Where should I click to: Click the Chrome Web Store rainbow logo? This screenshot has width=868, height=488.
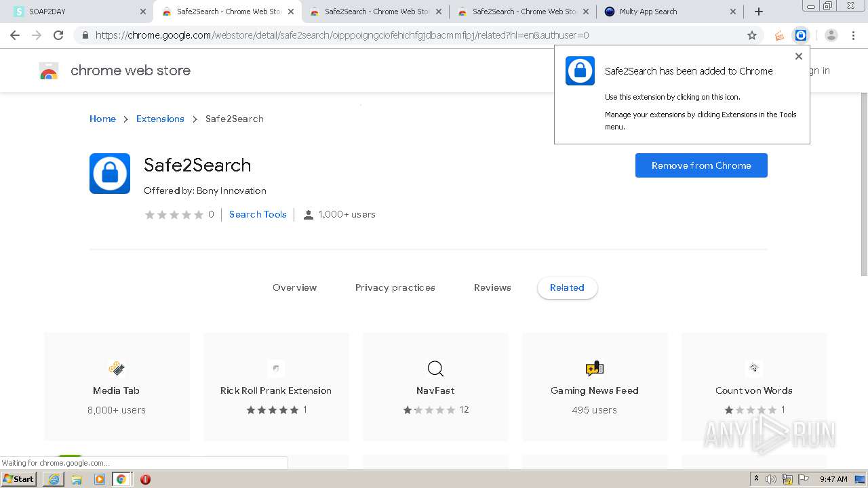click(49, 70)
